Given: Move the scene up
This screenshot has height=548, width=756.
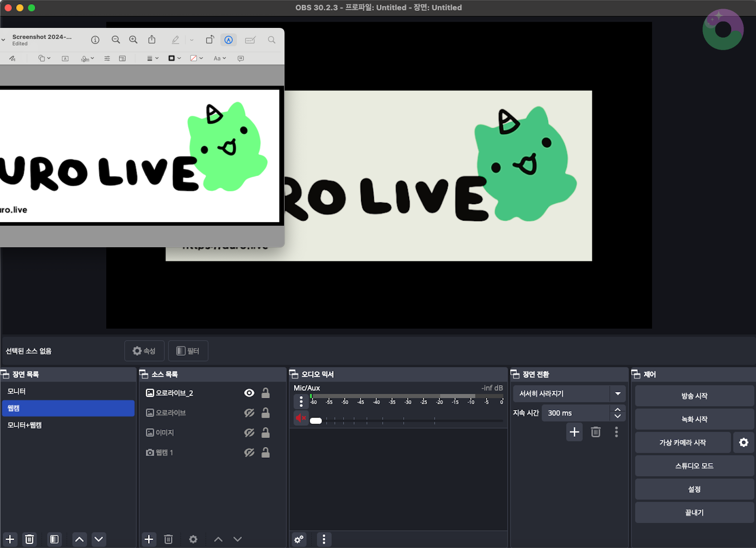Looking at the screenshot, I should (79, 539).
